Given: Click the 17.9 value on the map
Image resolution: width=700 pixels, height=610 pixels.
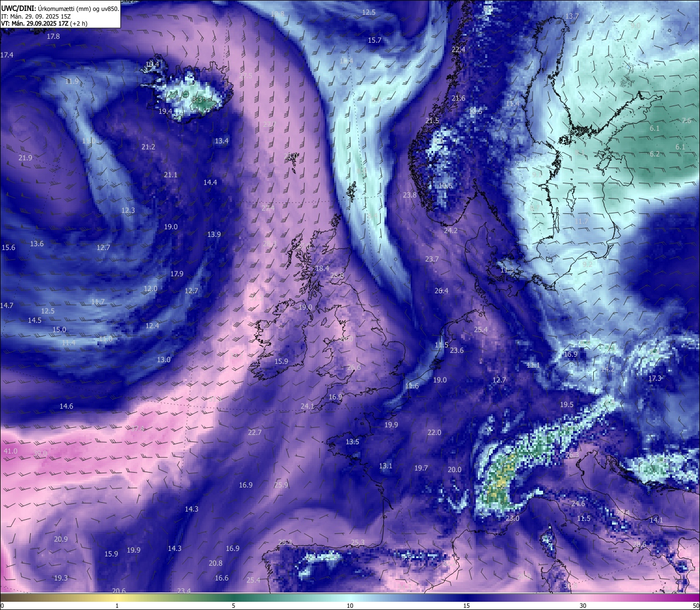Looking at the screenshot, I should coord(177,274).
